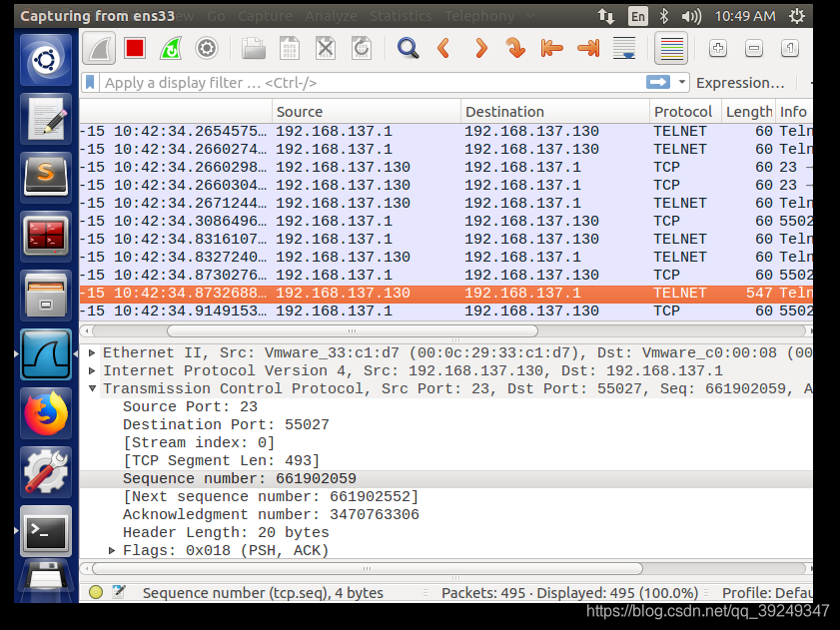The image size is (840, 630).
Task: Select TCP Segment Len: 493 line
Action: point(222,460)
